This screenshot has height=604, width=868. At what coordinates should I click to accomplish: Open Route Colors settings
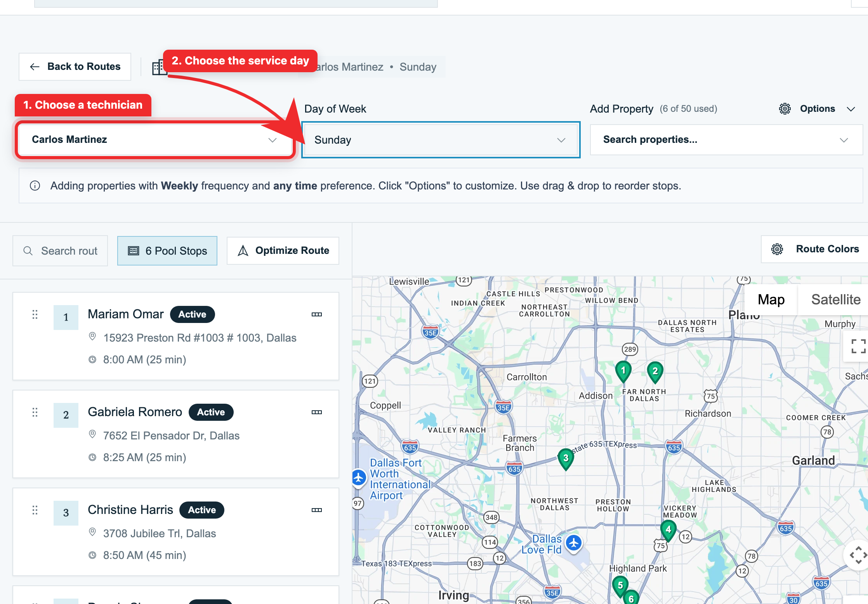pyautogui.click(x=814, y=249)
